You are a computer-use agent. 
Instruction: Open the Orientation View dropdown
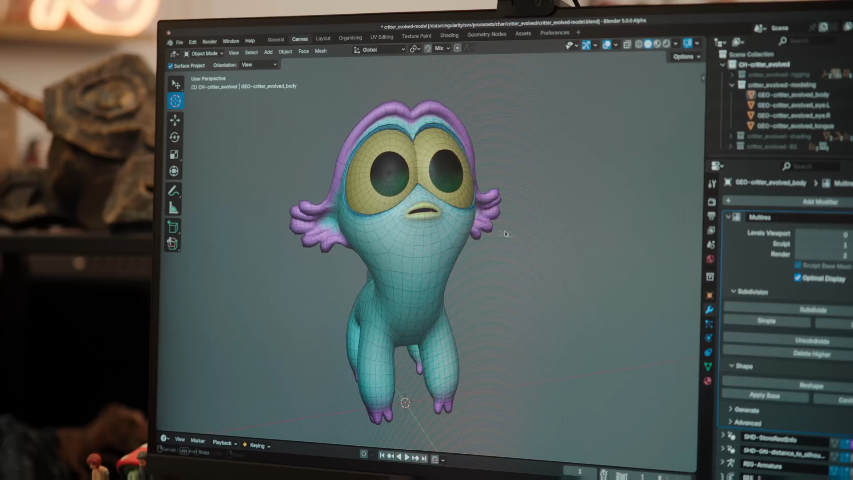click(x=258, y=65)
